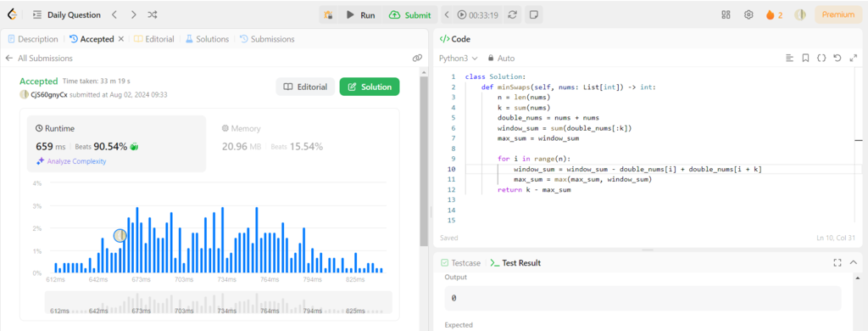Collapse the test result panel chevron
This screenshot has width=868, height=331.
click(x=853, y=263)
